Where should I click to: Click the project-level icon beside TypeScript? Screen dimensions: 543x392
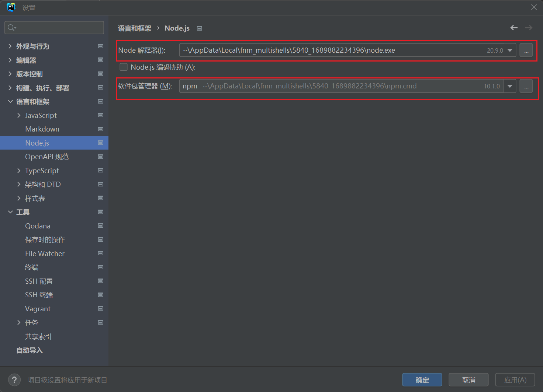100,170
